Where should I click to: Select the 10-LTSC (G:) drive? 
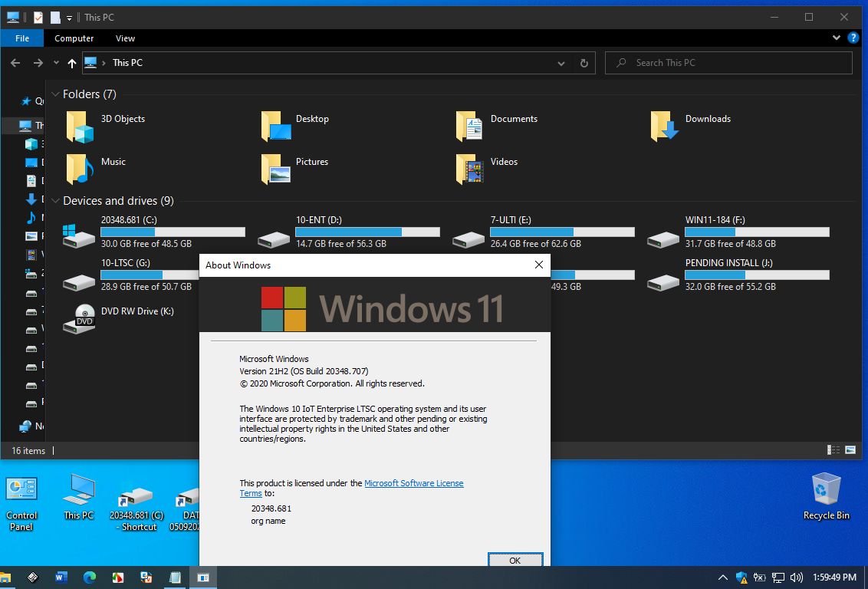(x=130, y=275)
